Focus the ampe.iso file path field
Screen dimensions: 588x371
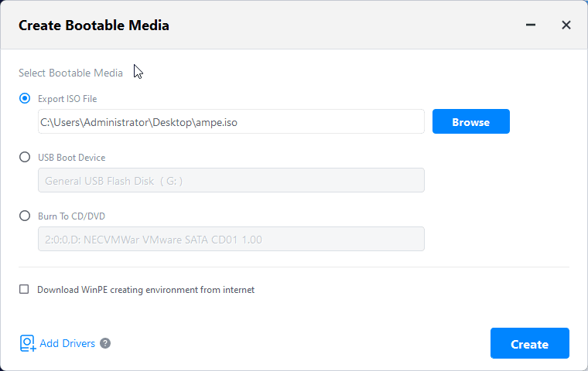231,121
